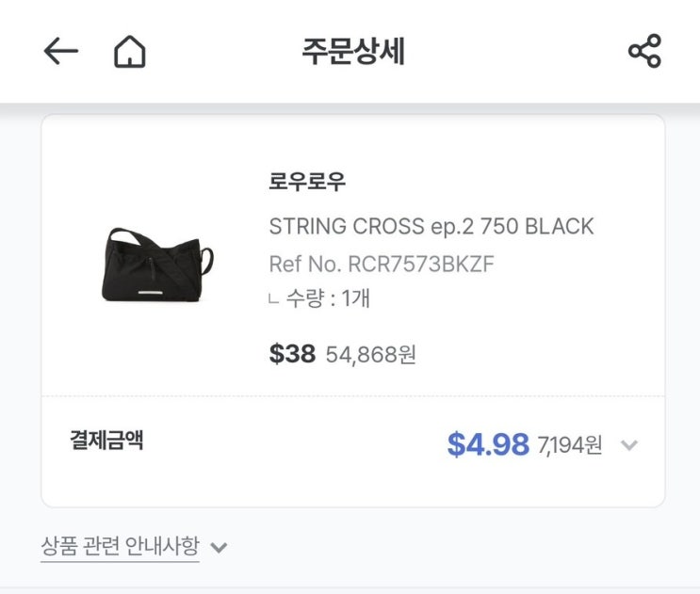Expand chevron next to 상품 관련 안내사항
700x594 pixels.
(x=219, y=547)
